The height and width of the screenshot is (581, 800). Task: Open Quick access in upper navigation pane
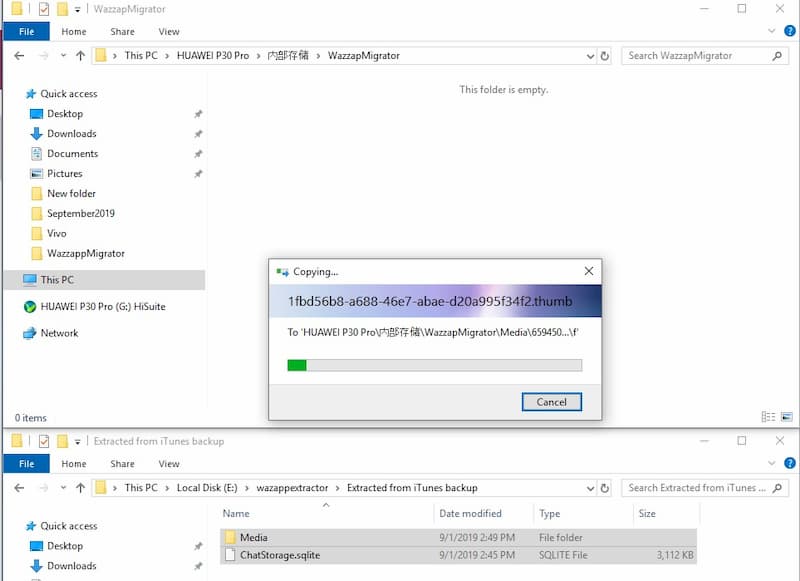69,94
